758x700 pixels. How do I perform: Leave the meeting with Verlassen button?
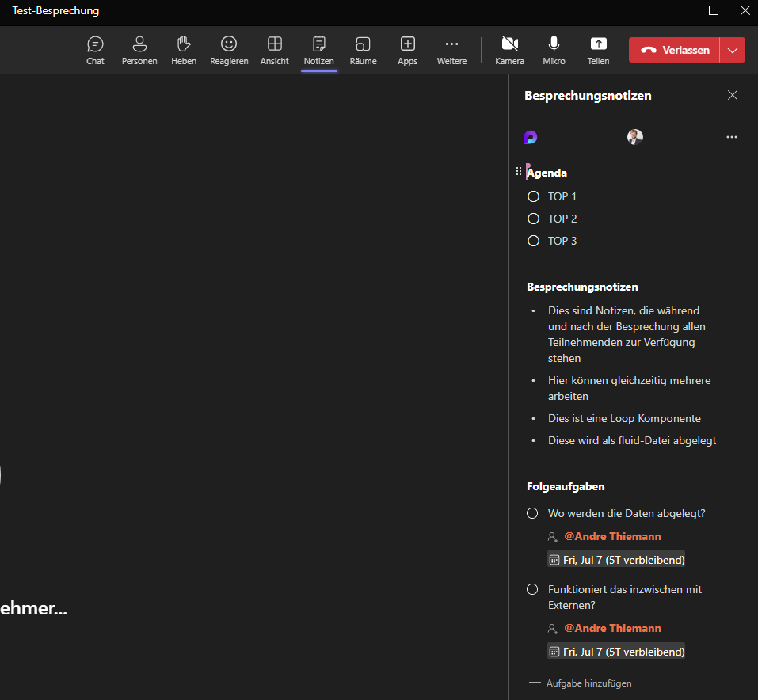[674, 50]
